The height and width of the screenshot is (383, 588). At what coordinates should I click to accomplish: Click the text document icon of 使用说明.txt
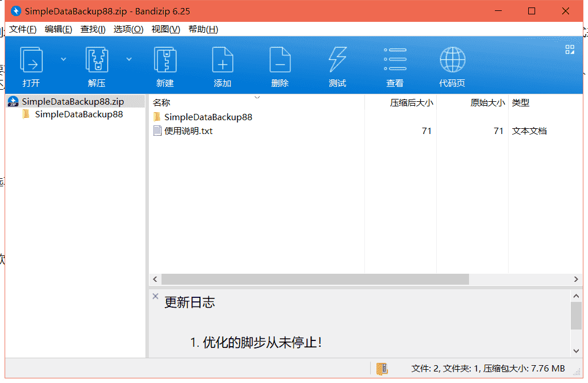(x=157, y=131)
